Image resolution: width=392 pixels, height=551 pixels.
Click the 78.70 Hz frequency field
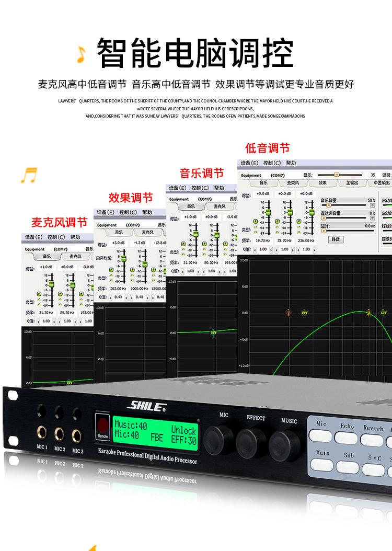284,240
